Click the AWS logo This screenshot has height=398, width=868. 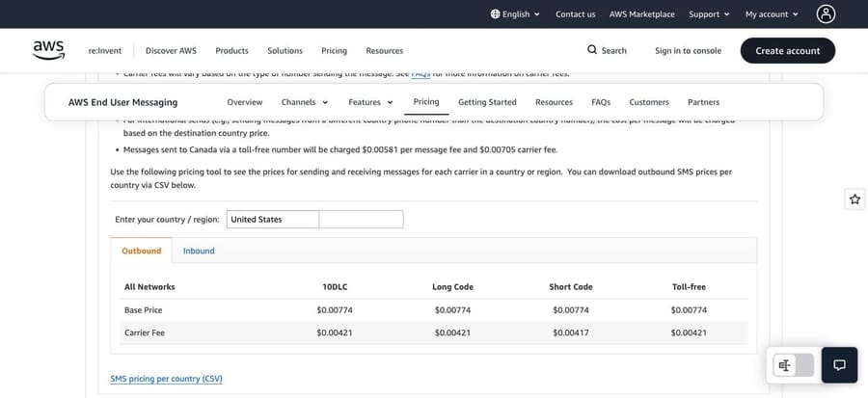(x=49, y=50)
